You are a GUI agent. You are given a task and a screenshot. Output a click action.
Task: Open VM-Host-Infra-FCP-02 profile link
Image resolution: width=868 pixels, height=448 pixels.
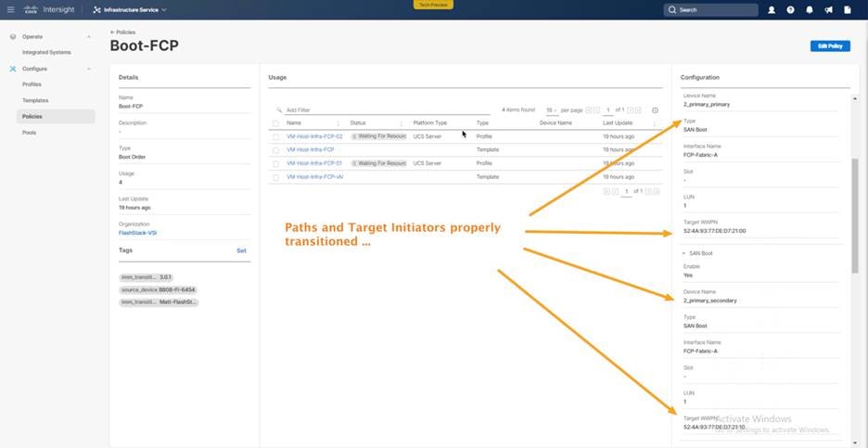[x=314, y=136]
